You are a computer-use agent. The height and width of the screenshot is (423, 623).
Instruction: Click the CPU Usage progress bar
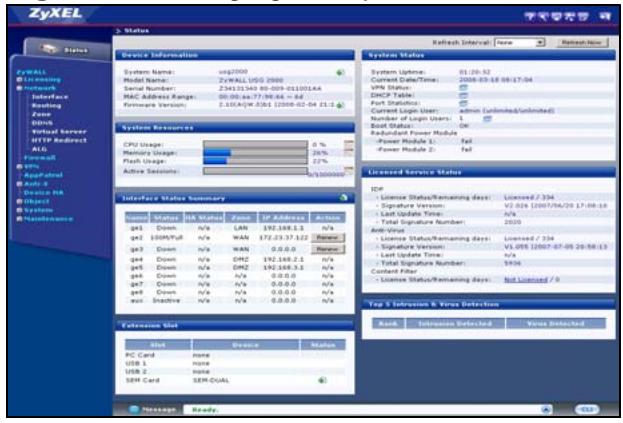tap(255, 145)
